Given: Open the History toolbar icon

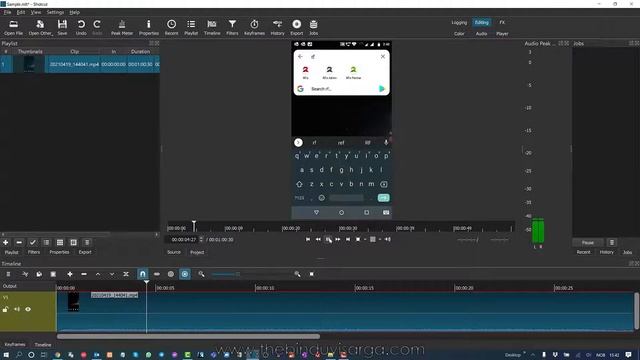Looking at the screenshot, I should point(278,24).
